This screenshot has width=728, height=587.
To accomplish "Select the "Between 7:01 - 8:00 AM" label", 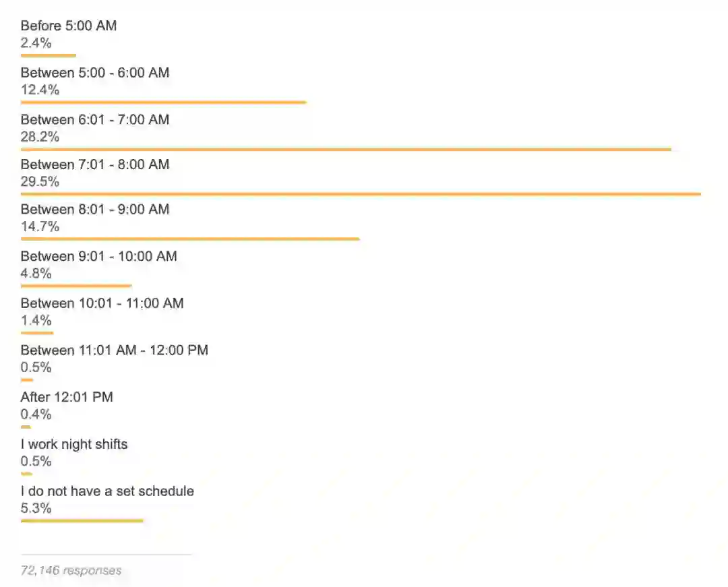I will [94, 164].
